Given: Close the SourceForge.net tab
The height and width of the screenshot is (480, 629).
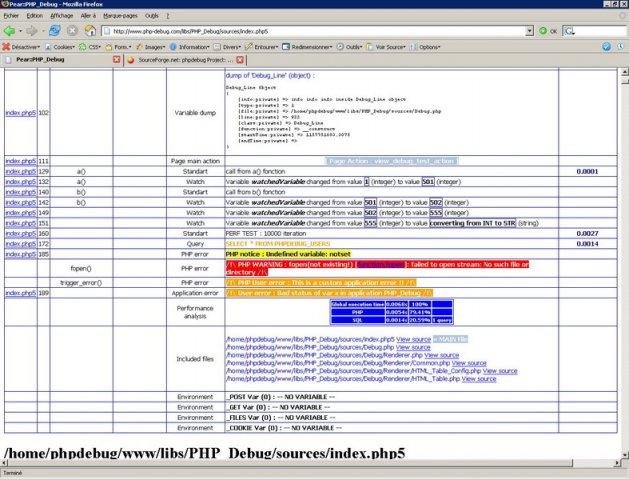Looking at the screenshot, I should coord(240,60).
